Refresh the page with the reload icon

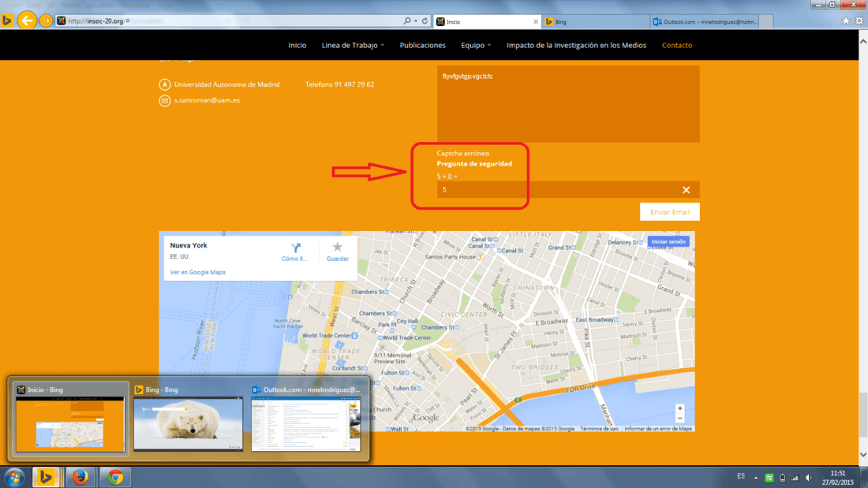[x=425, y=21]
